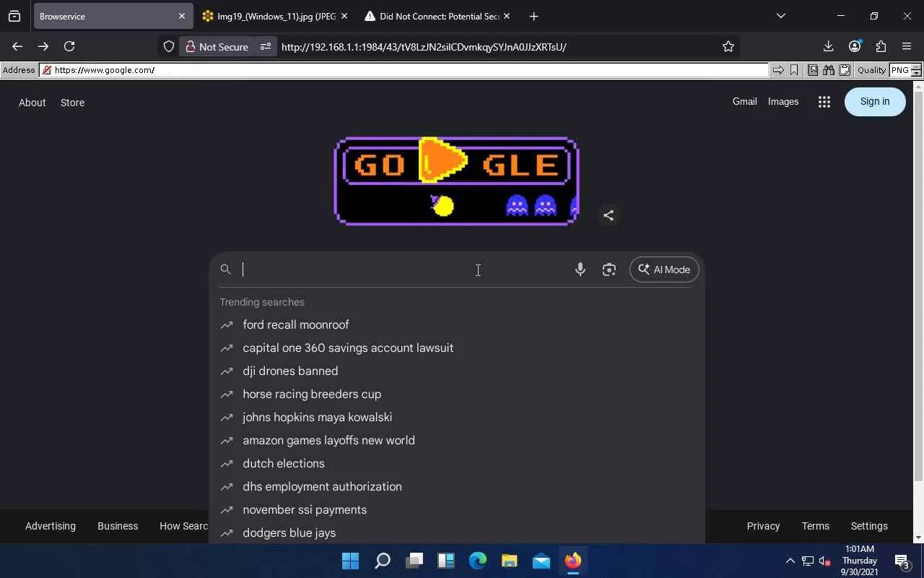Open the Windows Start menu
Screen dimensions: 924x578
(x=351, y=561)
